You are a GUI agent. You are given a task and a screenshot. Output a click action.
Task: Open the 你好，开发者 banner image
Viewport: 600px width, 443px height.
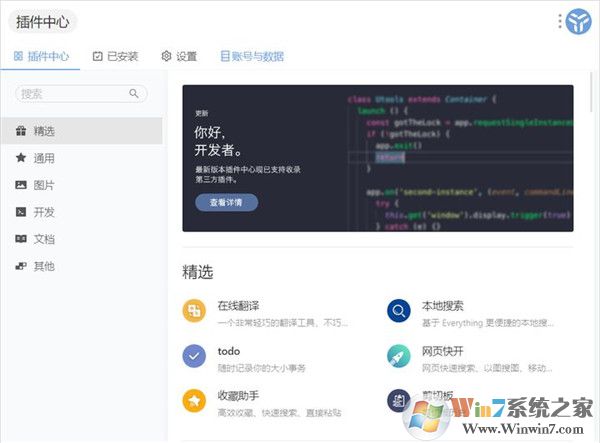click(378, 158)
